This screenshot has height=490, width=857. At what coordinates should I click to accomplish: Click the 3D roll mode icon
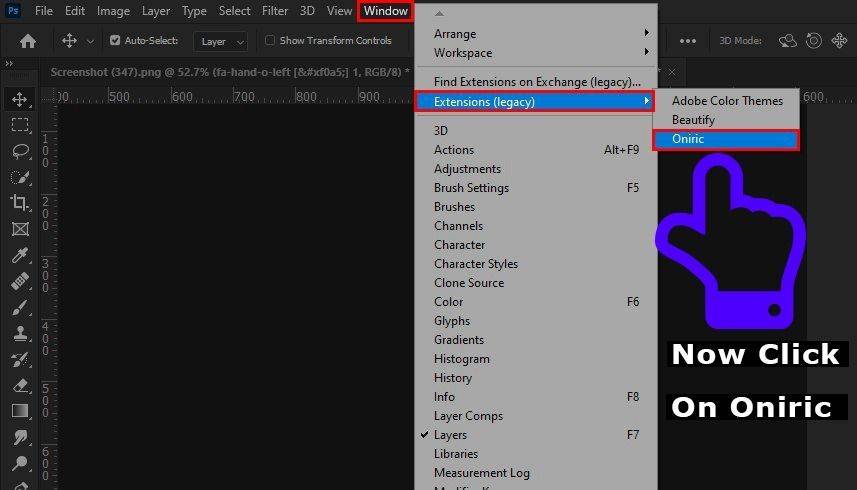(814, 41)
